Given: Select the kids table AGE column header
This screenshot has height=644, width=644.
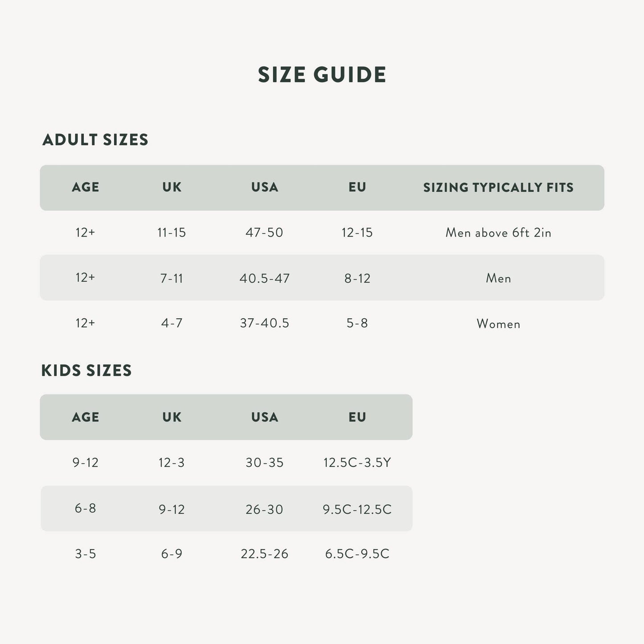Looking at the screenshot, I should tap(86, 417).
